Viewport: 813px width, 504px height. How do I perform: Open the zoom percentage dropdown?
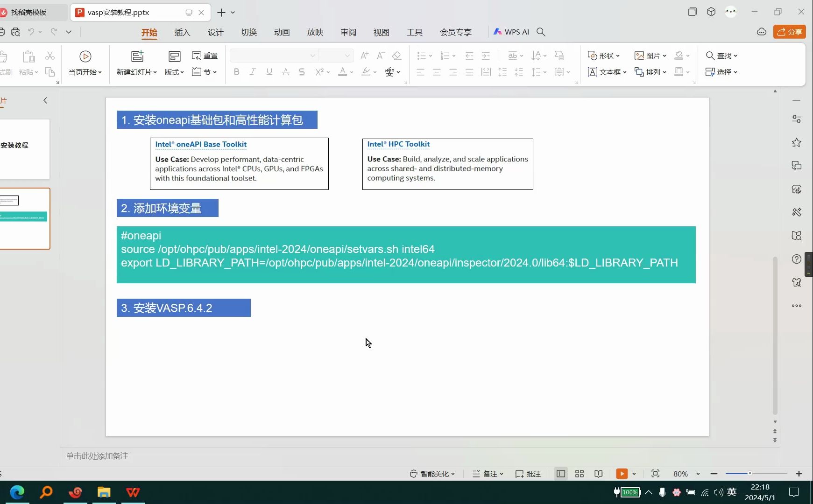point(698,474)
